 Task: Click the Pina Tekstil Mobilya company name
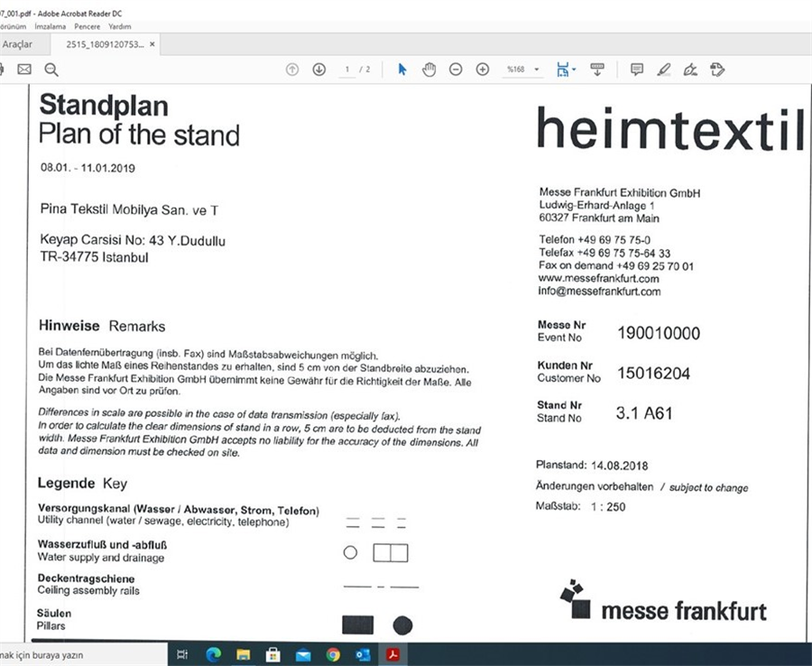tap(129, 209)
